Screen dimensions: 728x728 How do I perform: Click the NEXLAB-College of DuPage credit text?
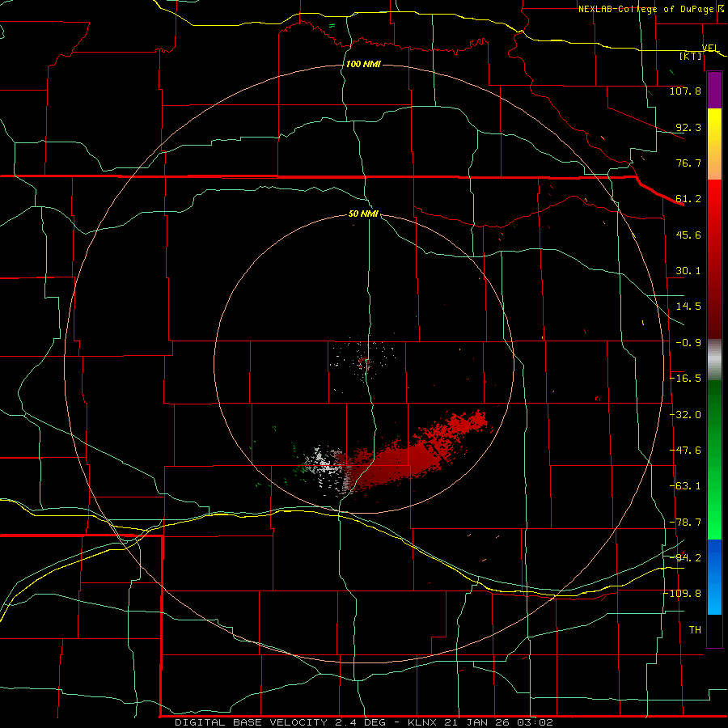[645, 9]
